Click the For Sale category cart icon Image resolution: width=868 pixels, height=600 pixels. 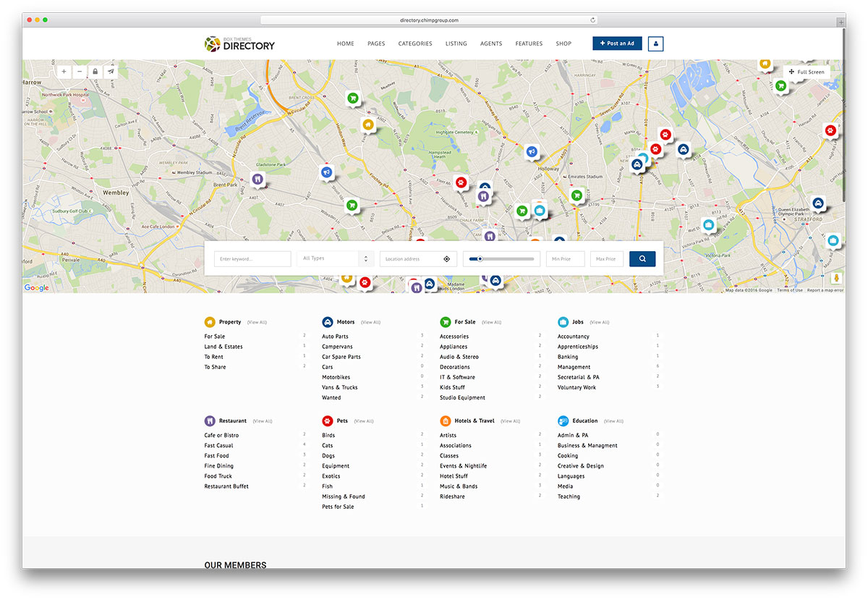pos(445,322)
